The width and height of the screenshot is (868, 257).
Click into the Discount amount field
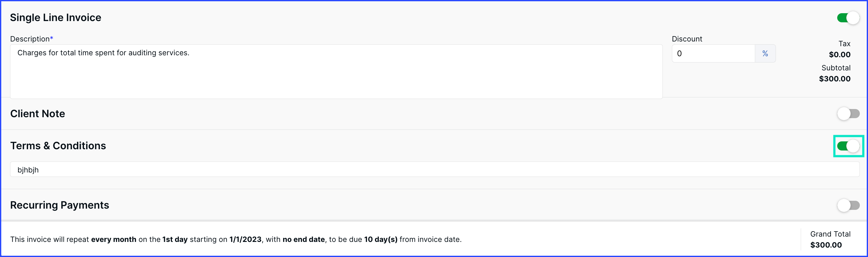point(713,53)
